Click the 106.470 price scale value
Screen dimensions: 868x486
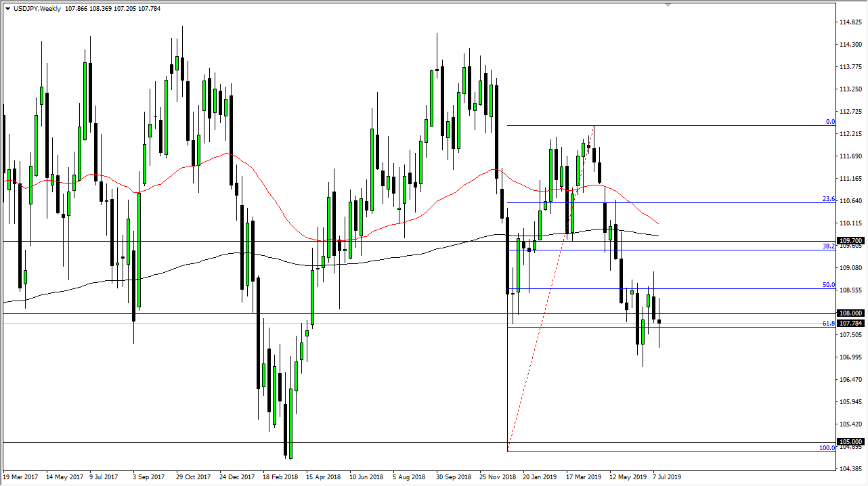852,380
